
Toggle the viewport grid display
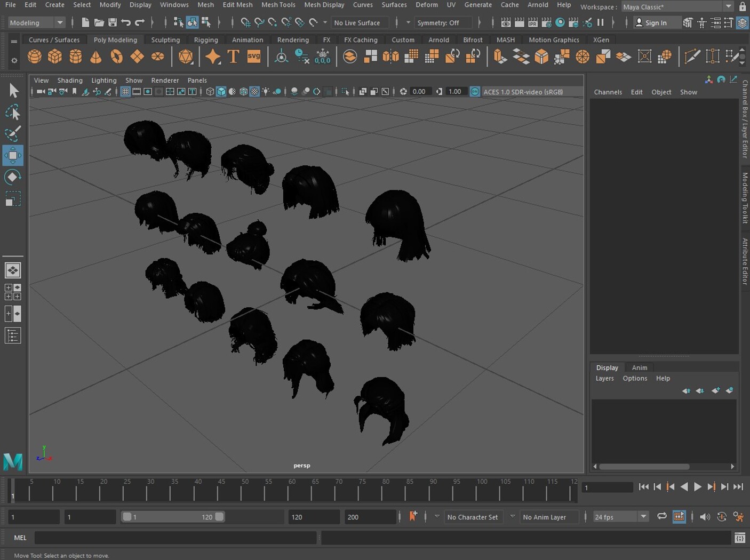(125, 92)
